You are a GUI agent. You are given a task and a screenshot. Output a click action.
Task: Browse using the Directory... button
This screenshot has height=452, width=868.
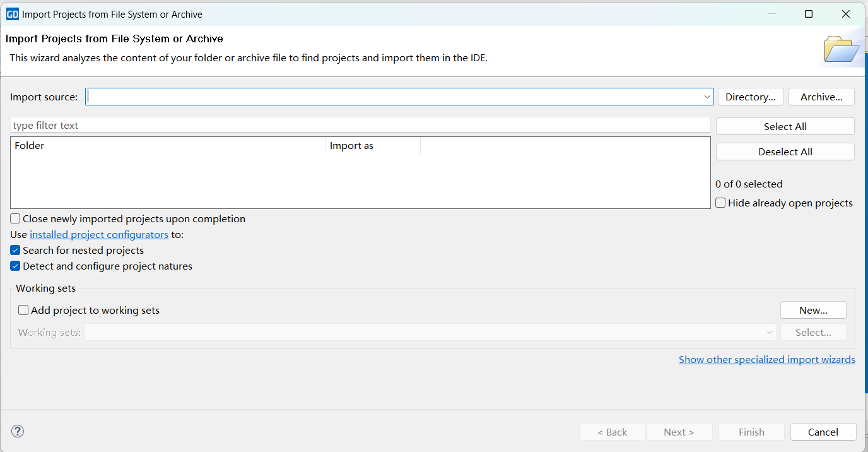click(x=751, y=97)
